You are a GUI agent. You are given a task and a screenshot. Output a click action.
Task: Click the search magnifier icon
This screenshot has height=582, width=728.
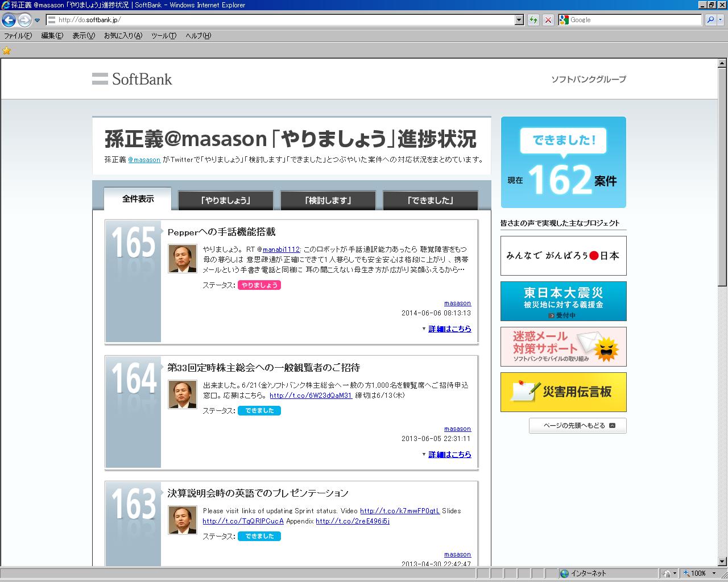click(x=710, y=20)
